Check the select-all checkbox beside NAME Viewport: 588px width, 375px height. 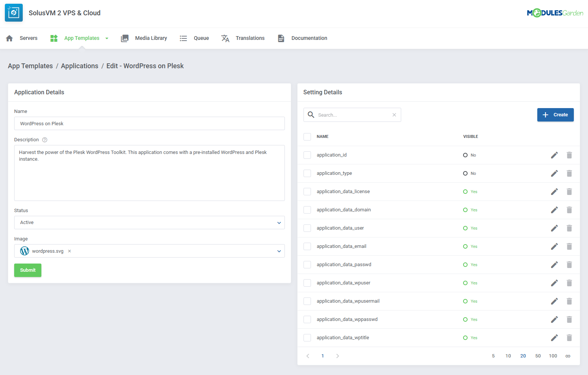click(x=307, y=137)
